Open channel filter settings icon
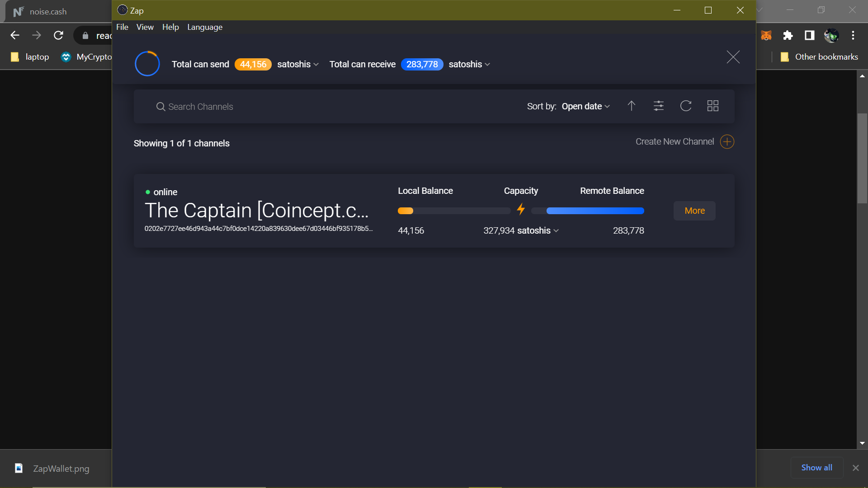Screen dimensions: 868x488 pyautogui.click(x=659, y=106)
